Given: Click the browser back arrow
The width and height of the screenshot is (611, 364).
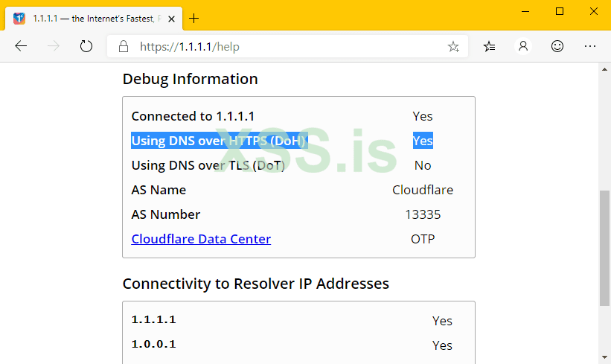Looking at the screenshot, I should coord(21,46).
